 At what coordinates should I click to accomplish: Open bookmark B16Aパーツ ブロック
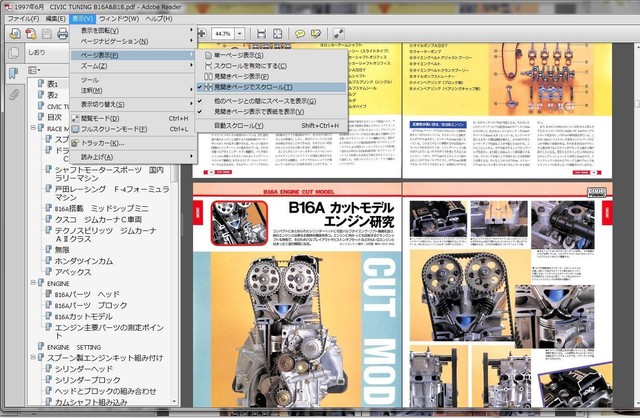91,305
